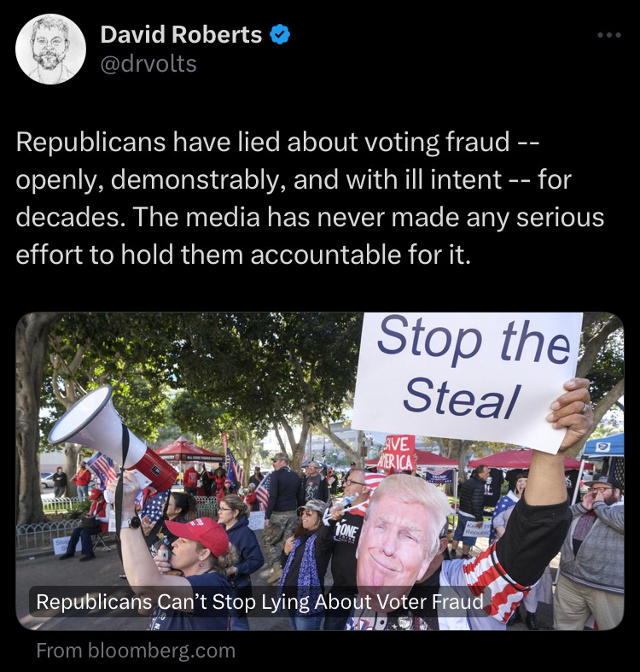Click the Trump face mask in photo
This screenshot has width=640, height=672.
point(401,529)
